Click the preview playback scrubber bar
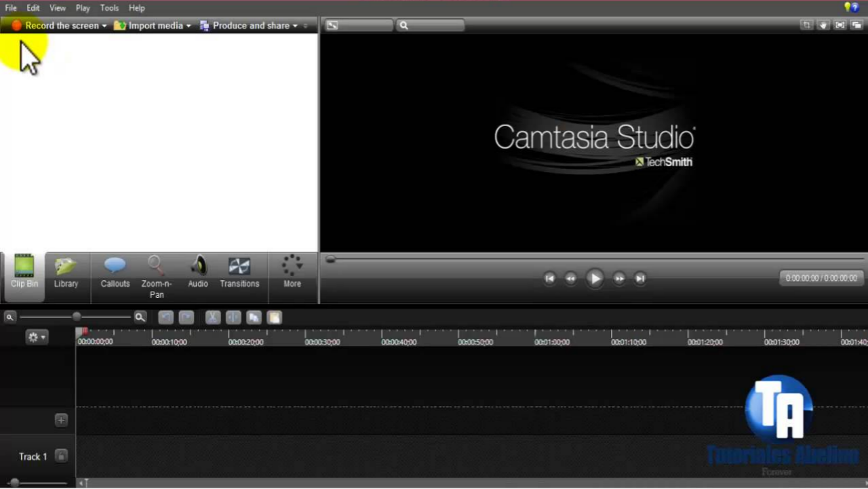 point(595,259)
